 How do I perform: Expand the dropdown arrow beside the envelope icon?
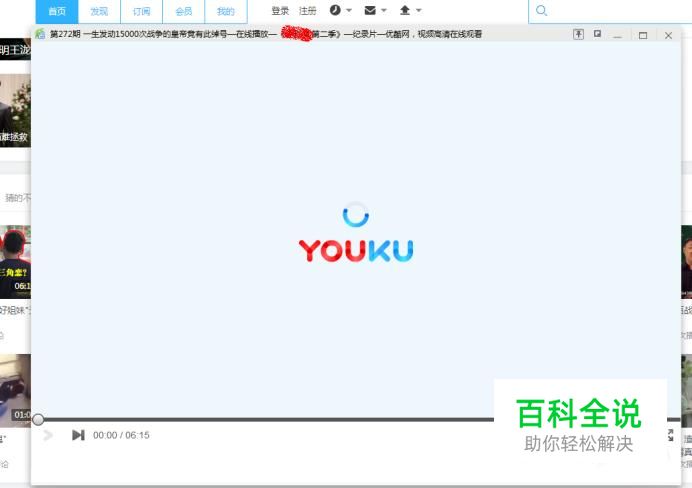(x=384, y=10)
